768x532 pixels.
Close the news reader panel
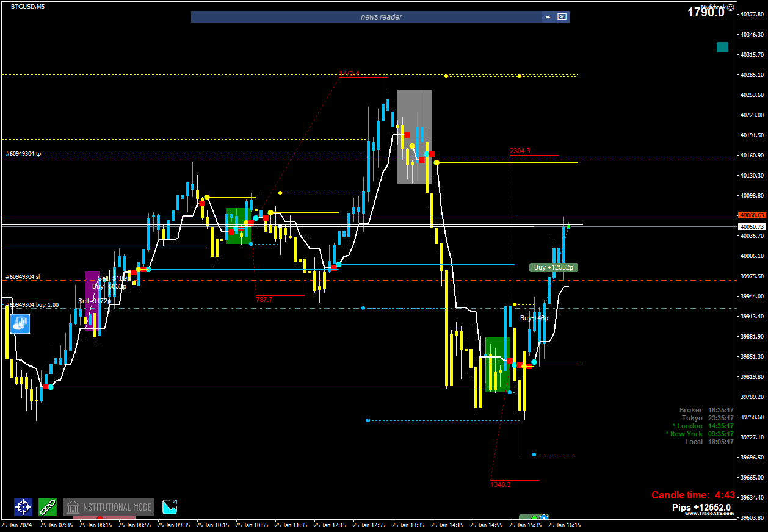pos(562,17)
